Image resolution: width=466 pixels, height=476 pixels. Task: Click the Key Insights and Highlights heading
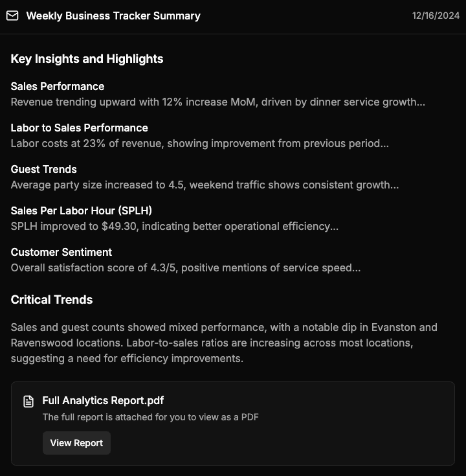point(87,59)
